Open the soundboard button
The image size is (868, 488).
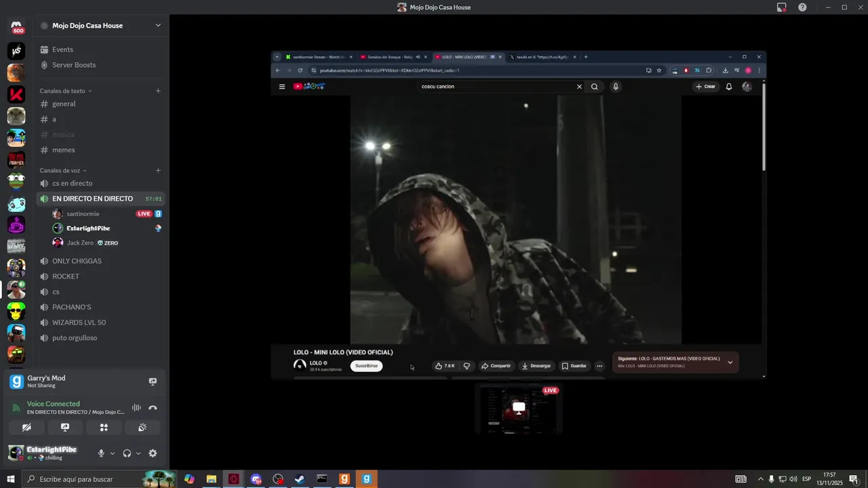pyautogui.click(x=142, y=428)
